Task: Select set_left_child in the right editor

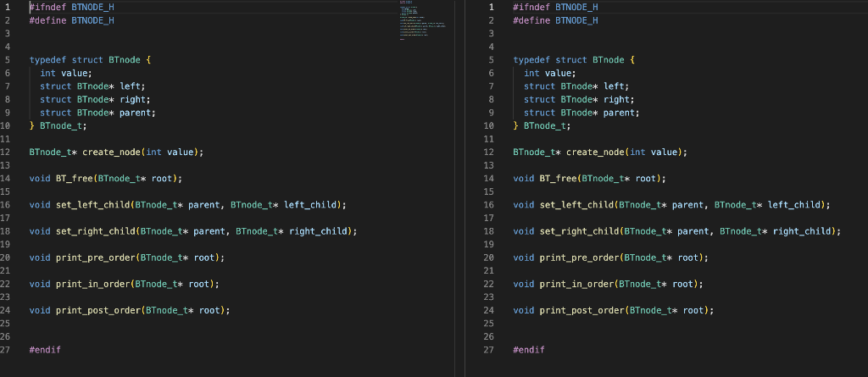Action: click(x=576, y=205)
